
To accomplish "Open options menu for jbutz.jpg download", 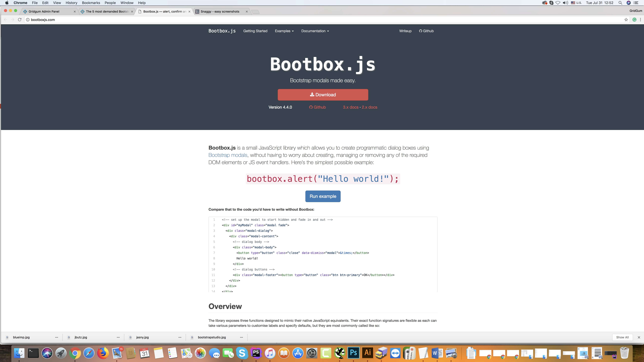I will pos(118,337).
